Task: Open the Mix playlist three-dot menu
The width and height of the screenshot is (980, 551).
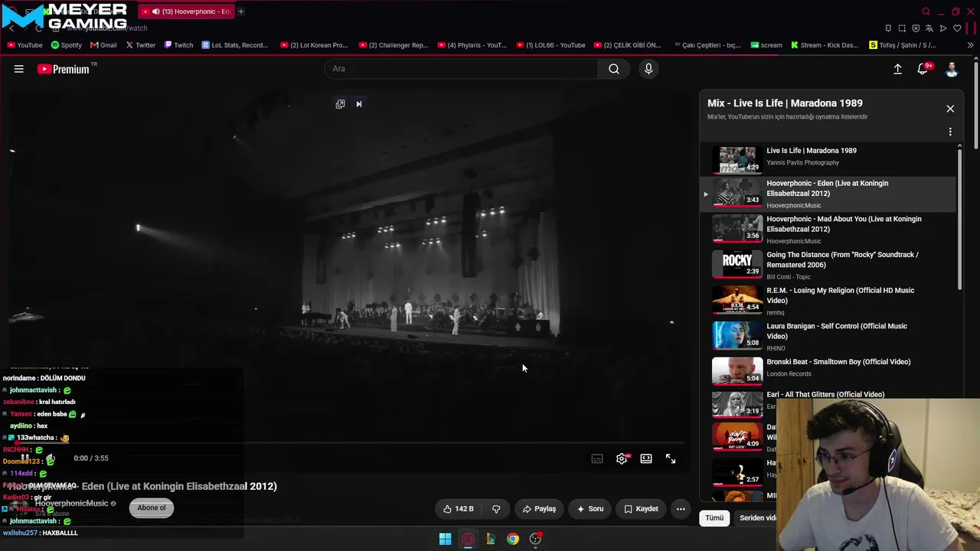Action: pos(950,132)
